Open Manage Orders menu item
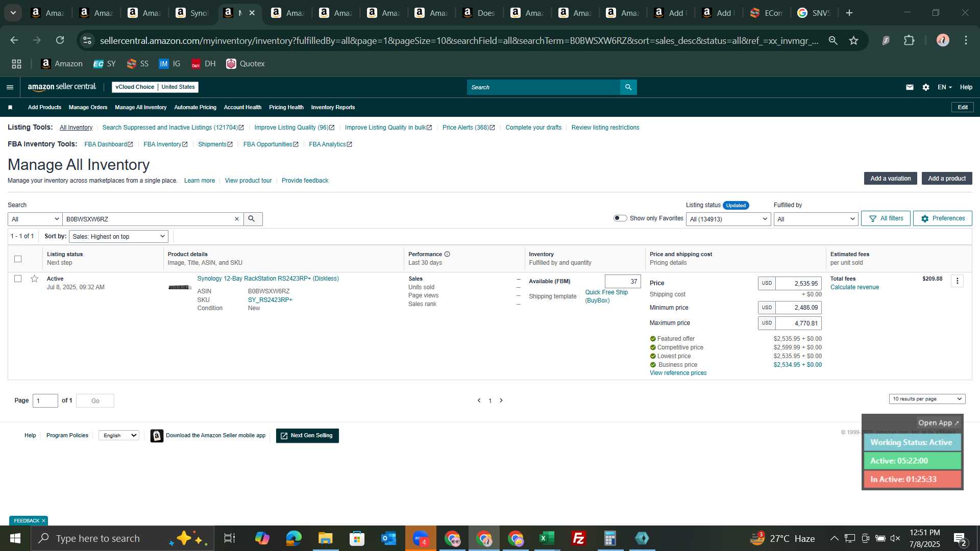Image resolution: width=980 pixels, height=551 pixels. 88,108
